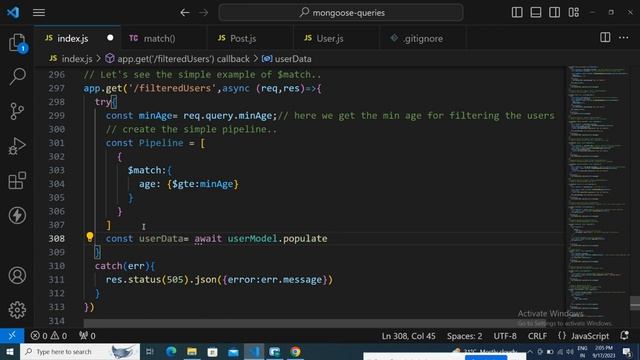
Task: Open the Extensions view
Action: [x=17, y=180]
